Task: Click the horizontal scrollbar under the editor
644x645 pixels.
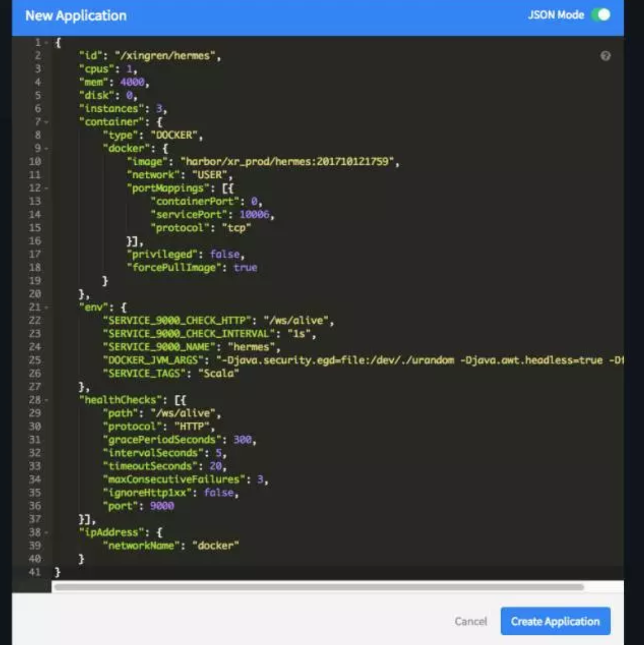Action: point(319,587)
